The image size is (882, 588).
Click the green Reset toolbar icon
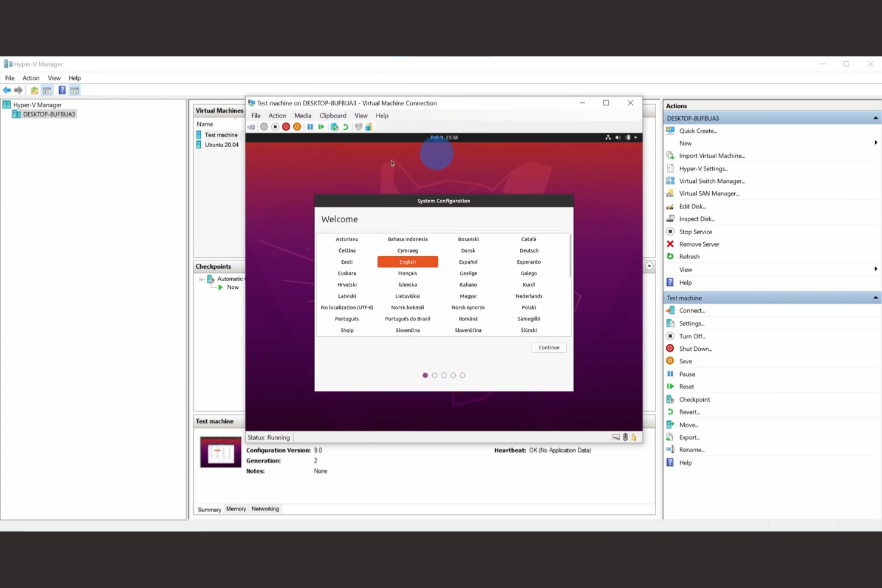(321, 127)
